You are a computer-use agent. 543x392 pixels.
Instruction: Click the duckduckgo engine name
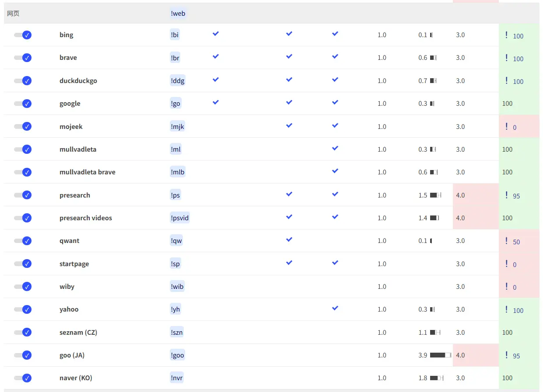pos(78,81)
